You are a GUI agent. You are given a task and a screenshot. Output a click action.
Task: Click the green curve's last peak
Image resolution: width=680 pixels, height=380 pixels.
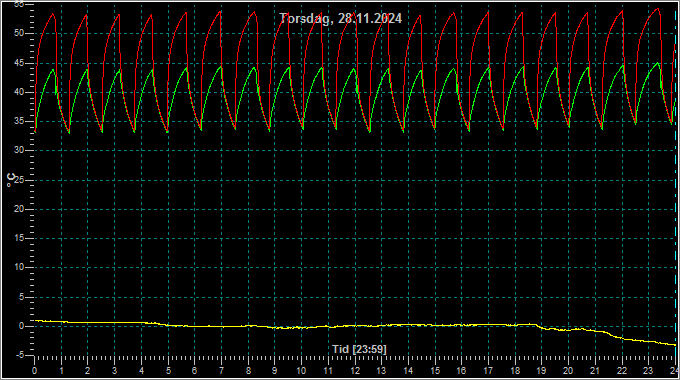pyautogui.click(x=657, y=63)
